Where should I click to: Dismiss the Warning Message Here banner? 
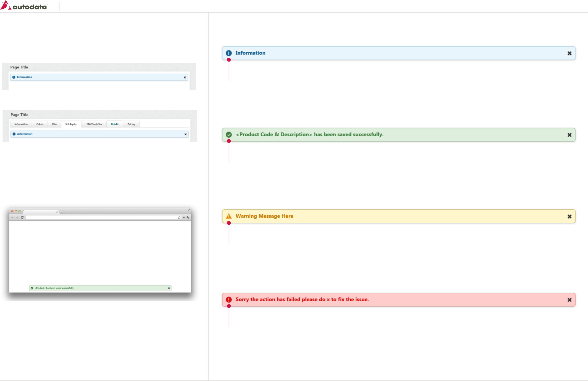click(x=569, y=217)
